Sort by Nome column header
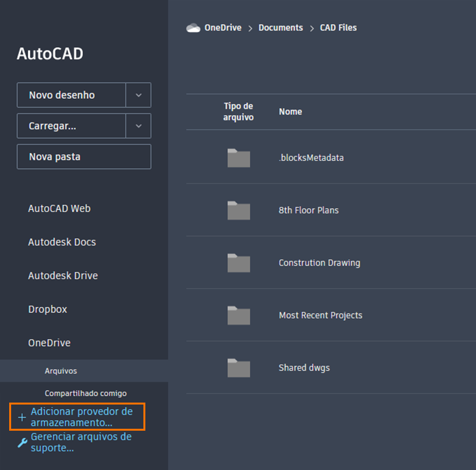This screenshot has width=476, height=470. (291, 112)
